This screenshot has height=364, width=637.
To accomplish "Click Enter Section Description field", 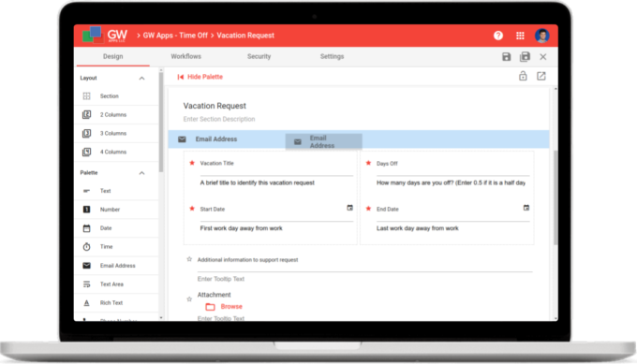I will point(219,119).
